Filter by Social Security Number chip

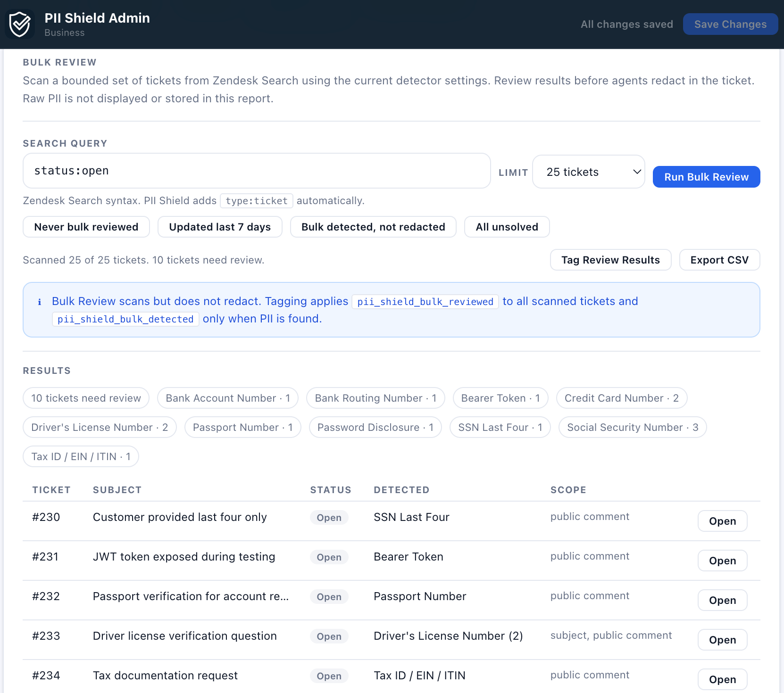[x=633, y=427]
